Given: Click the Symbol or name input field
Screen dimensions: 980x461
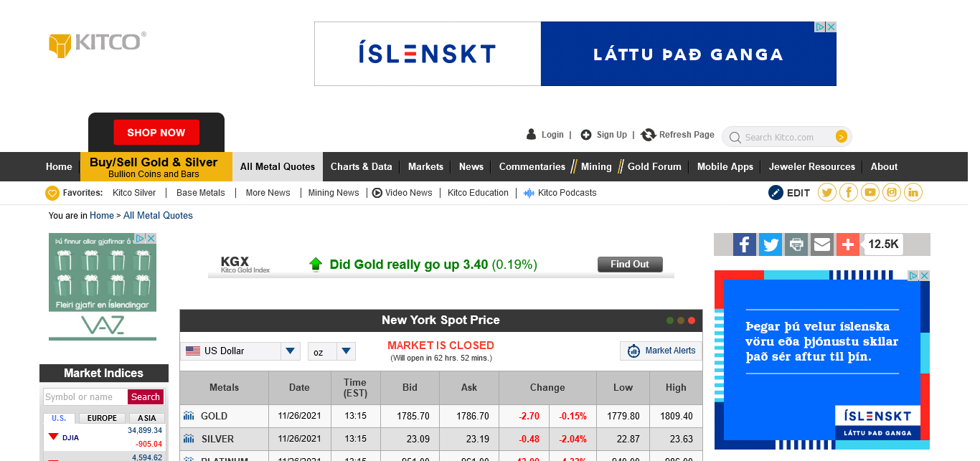Looking at the screenshot, I should click(x=85, y=397).
